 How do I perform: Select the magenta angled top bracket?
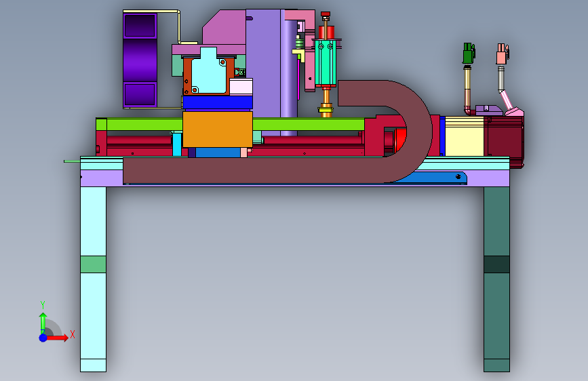pyautogui.click(x=224, y=28)
